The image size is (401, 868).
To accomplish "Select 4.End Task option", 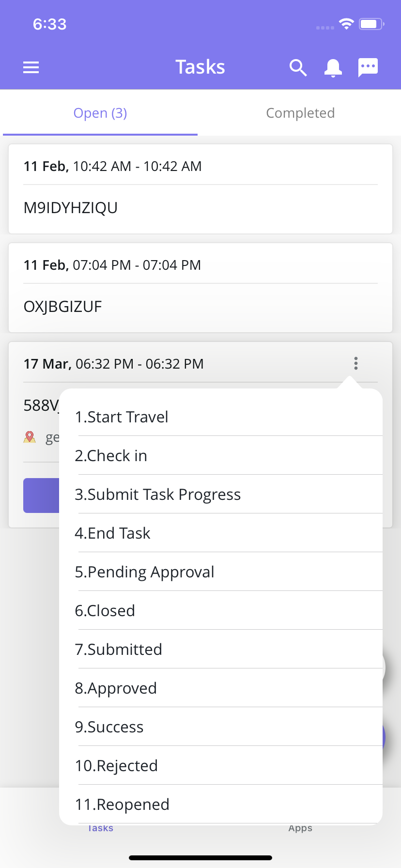I will click(221, 533).
